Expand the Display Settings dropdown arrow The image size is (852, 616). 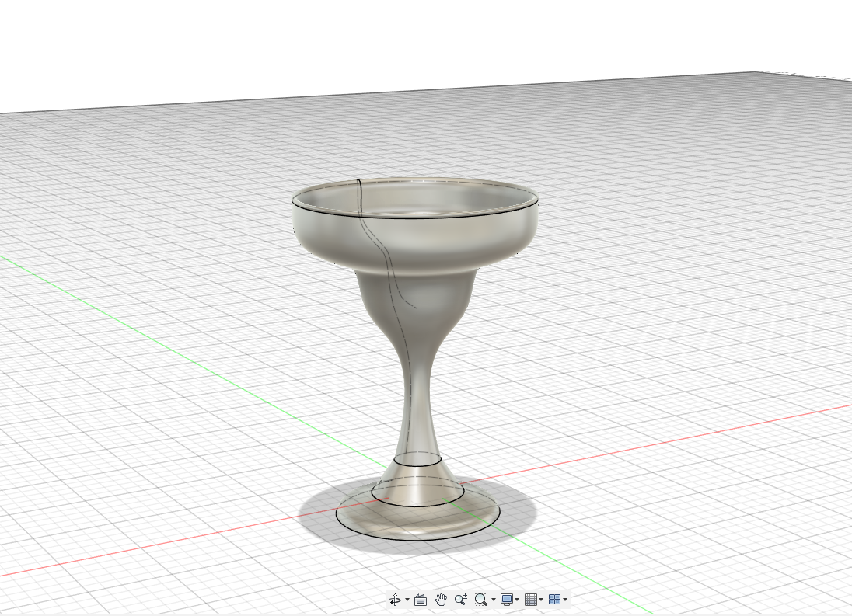point(517,600)
